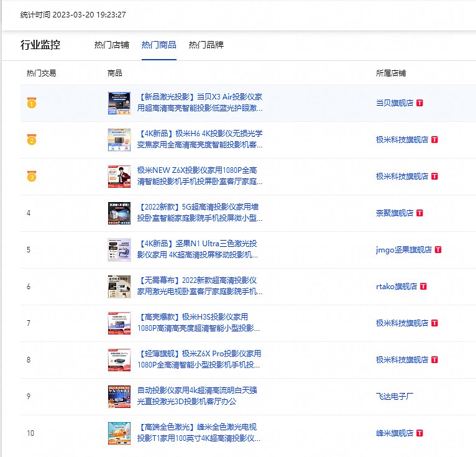Image resolution: width=476 pixels, height=457 pixels.
Task: Open 极米H6 4K product thumbnail
Action: coord(119,140)
